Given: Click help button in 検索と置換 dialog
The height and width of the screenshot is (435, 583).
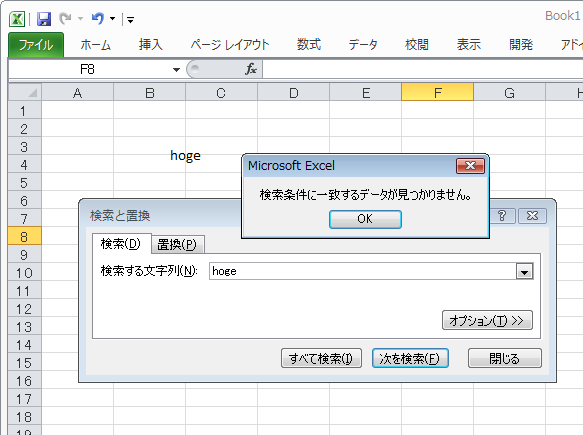Looking at the screenshot, I should pyautogui.click(x=502, y=216).
